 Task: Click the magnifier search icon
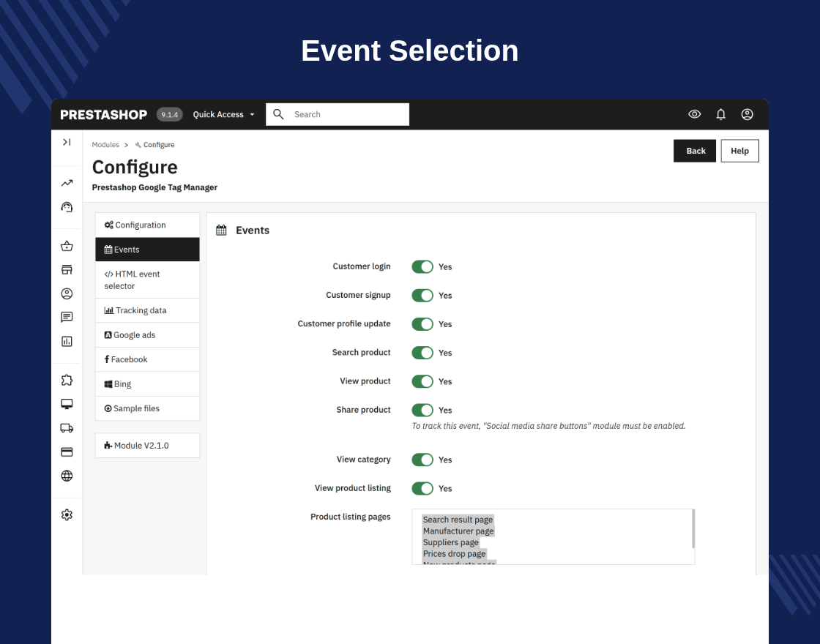[x=278, y=114]
